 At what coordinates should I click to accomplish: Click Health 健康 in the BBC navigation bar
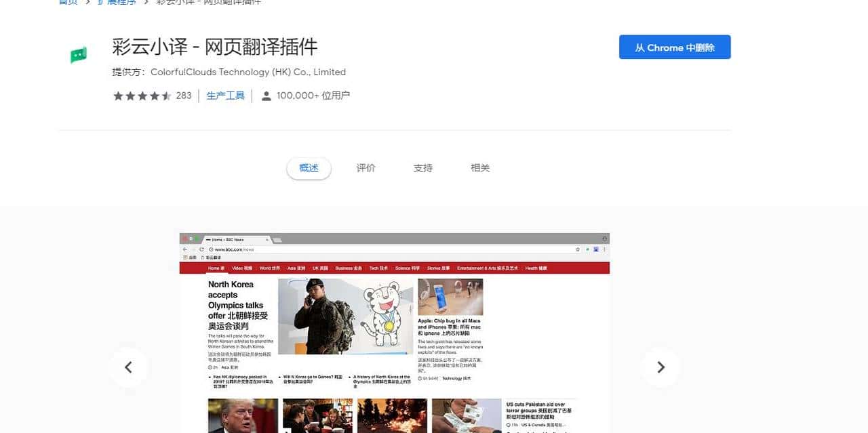(535, 268)
